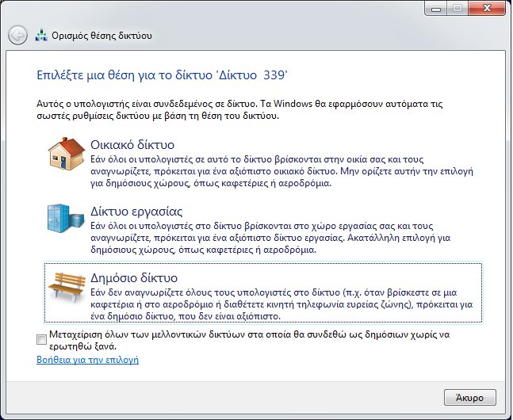This screenshot has width=513, height=420.
Task: Click the home network description text
Action: point(281,171)
